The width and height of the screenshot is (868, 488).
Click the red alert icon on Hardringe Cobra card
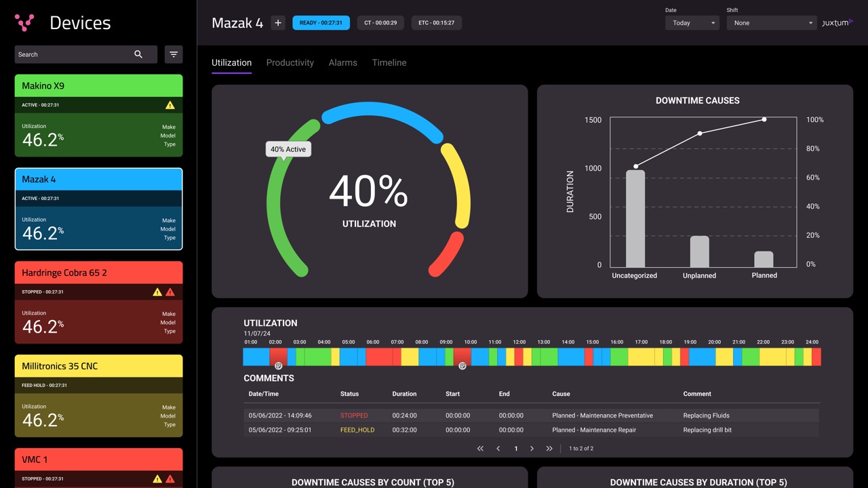[170, 292]
